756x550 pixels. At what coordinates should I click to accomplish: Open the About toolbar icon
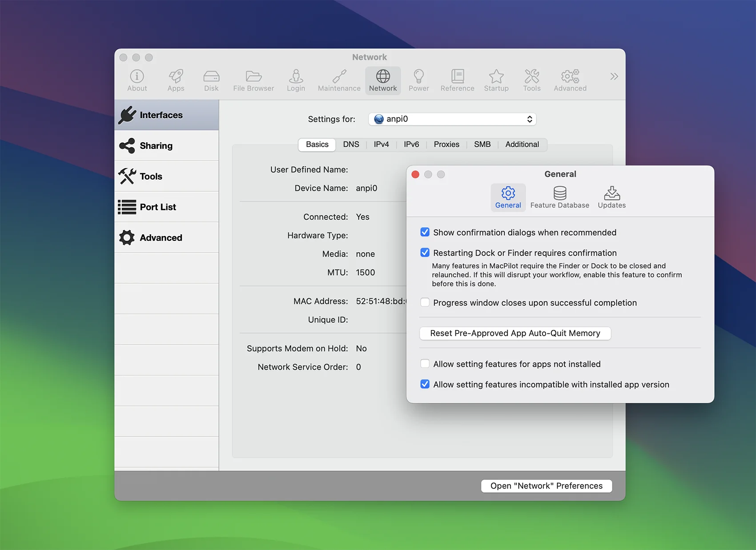pos(137,80)
